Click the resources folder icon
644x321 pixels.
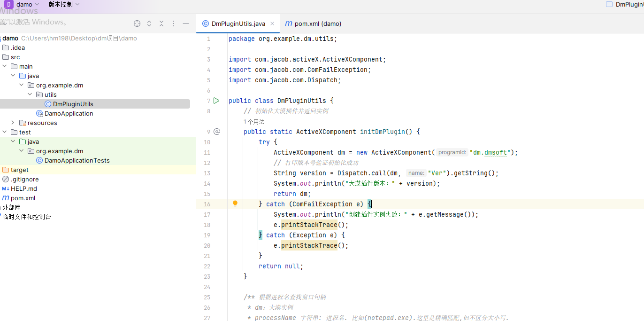pos(23,123)
